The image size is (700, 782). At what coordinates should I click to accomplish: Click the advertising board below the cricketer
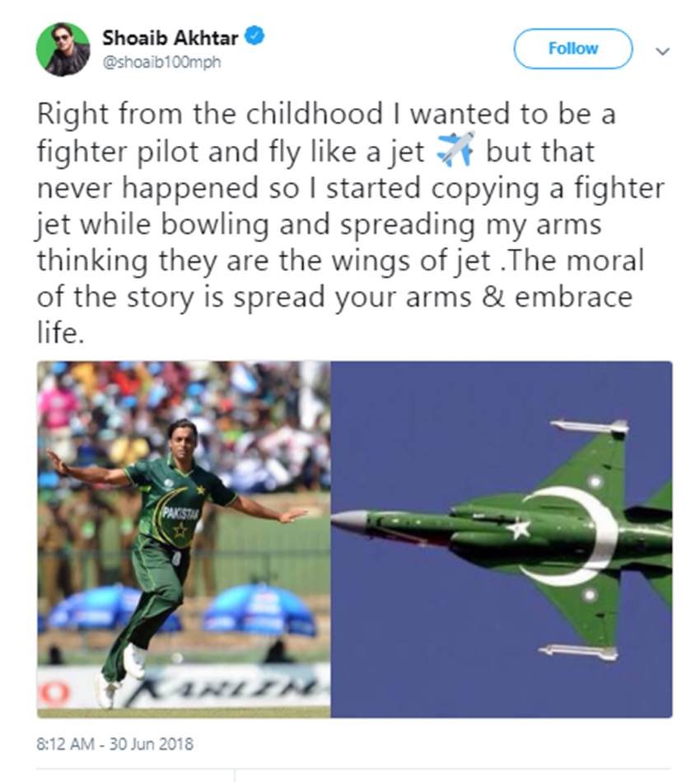pos(184,688)
